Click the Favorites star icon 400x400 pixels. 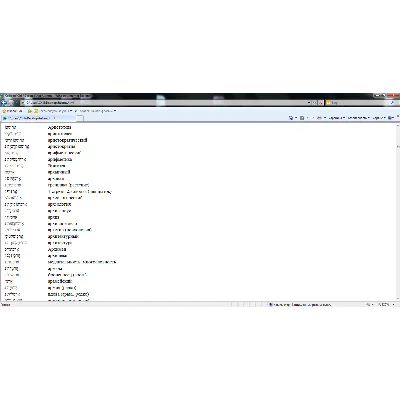click(4, 111)
